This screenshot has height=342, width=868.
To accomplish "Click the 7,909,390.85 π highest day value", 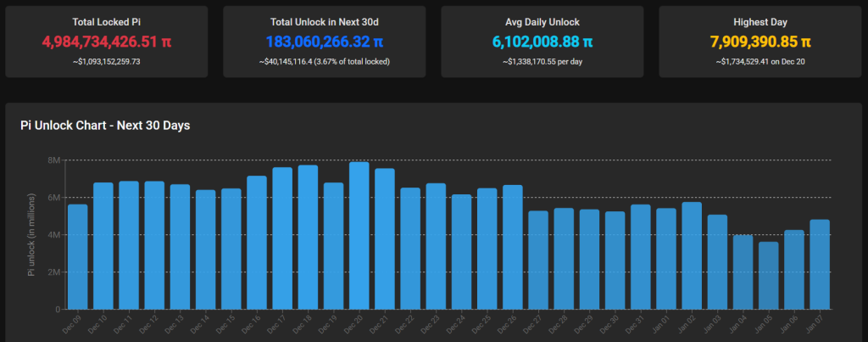I will click(x=761, y=41).
